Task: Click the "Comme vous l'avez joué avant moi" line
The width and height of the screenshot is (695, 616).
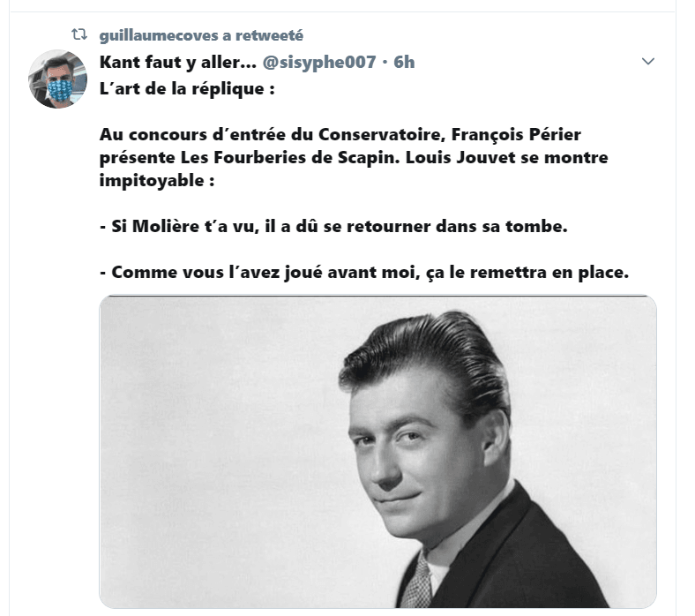Action: point(364,272)
